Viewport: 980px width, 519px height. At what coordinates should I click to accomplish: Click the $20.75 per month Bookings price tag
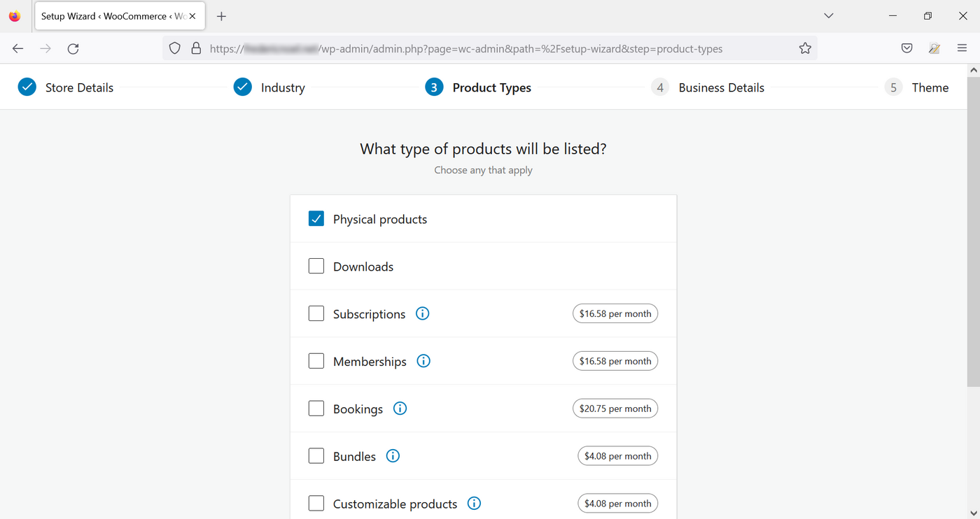tap(615, 408)
